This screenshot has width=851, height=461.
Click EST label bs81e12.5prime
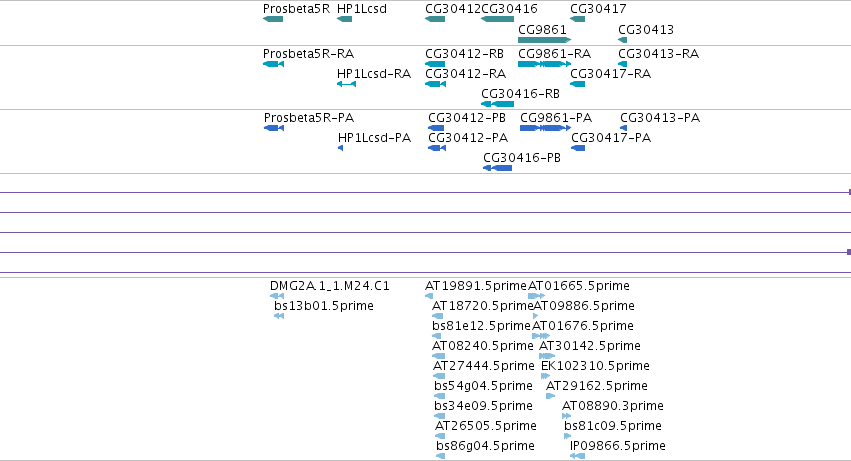tap(481, 326)
